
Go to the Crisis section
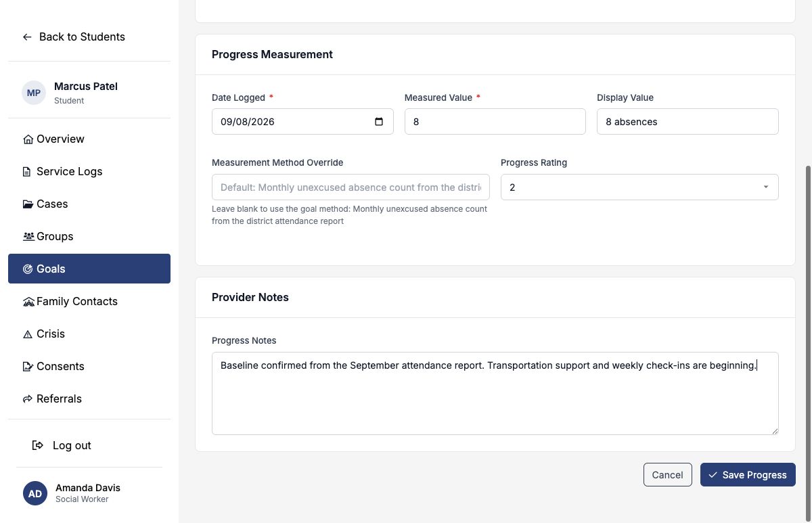pos(89,334)
